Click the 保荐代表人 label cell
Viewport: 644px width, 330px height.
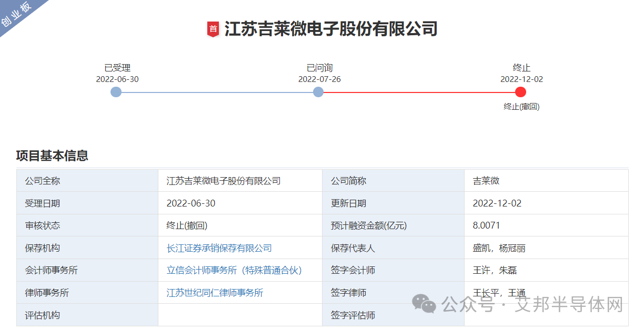click(x=393, y=248)
